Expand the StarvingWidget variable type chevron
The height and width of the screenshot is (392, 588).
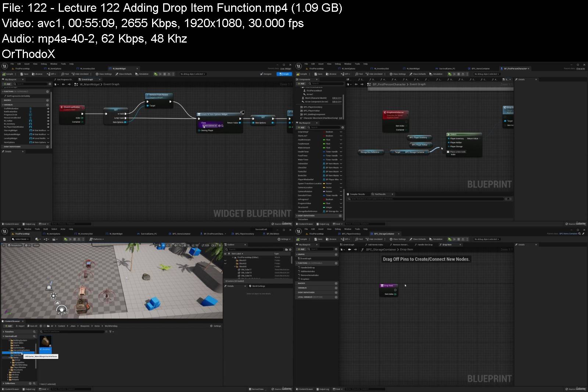(48, 130)
